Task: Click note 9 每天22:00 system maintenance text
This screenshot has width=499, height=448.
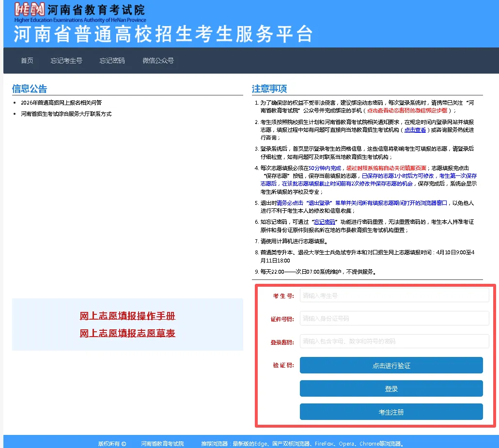Action: [x=319, y=271]
